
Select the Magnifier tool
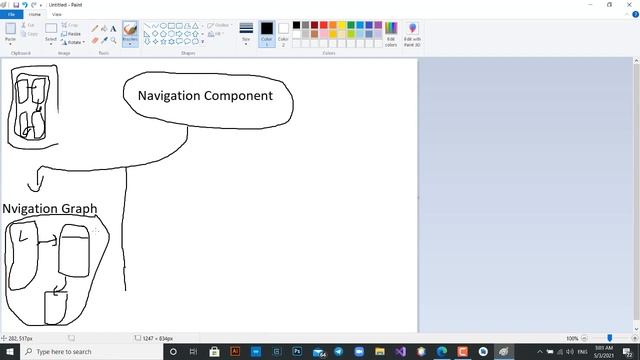click(113, 40)
